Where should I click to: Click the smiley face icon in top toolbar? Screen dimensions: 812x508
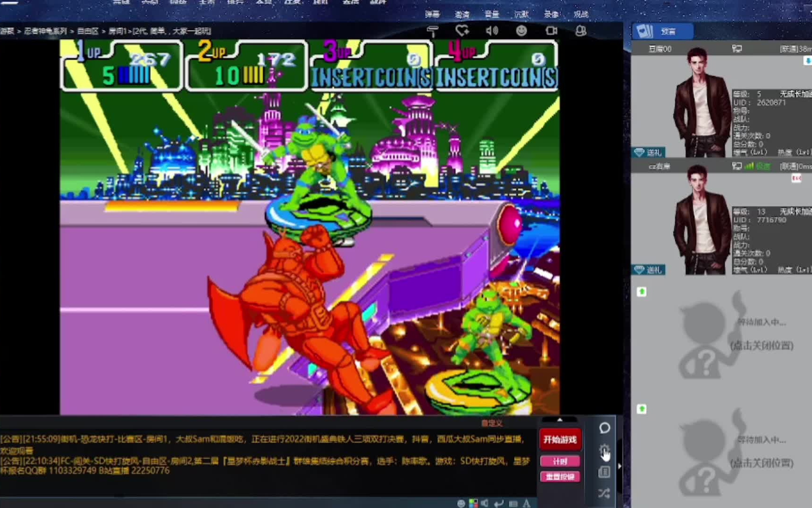tap(522, 31)
